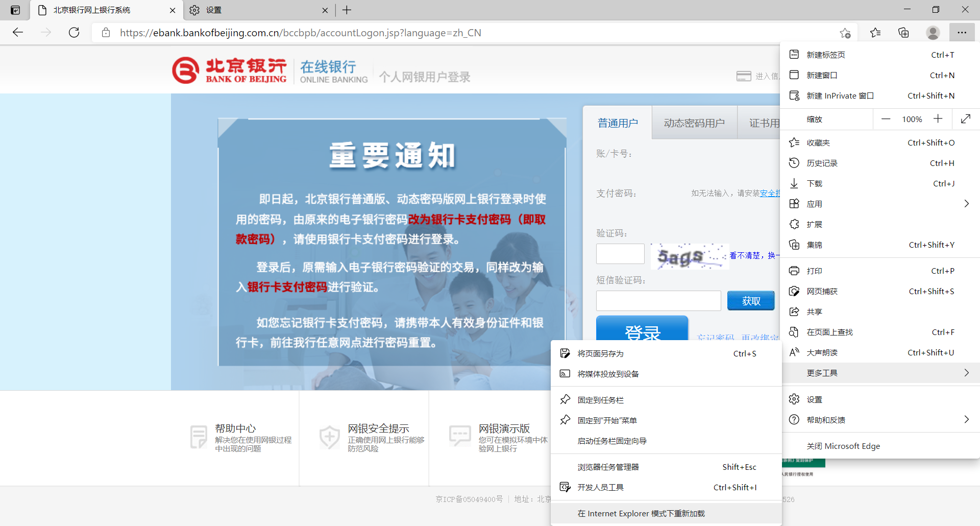Choose 打印 from the menu
980x526 pixels.
pos(880,271)
